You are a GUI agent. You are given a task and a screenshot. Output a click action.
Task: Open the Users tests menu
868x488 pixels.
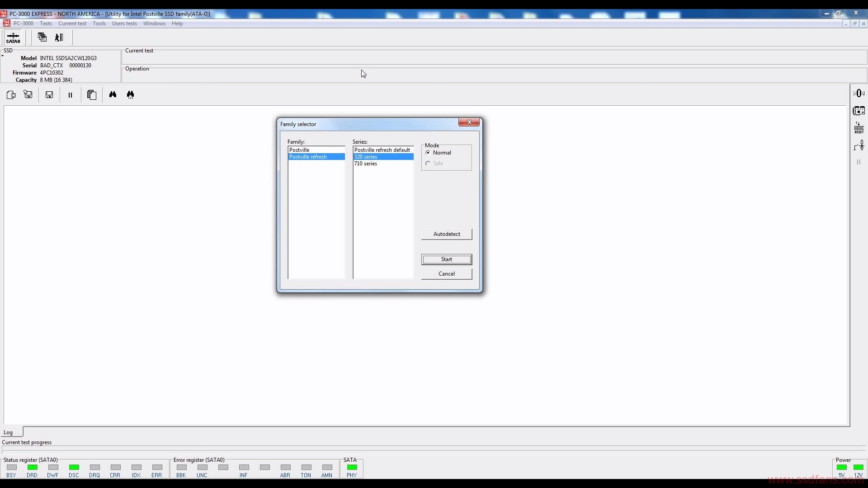(124, 23)
